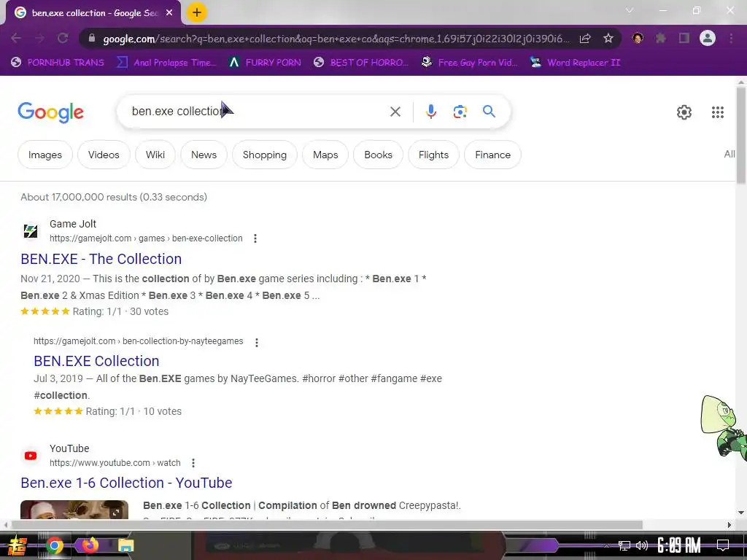Filter results by Images
This screenshot has width=747, height=560.
click(45, 155)
